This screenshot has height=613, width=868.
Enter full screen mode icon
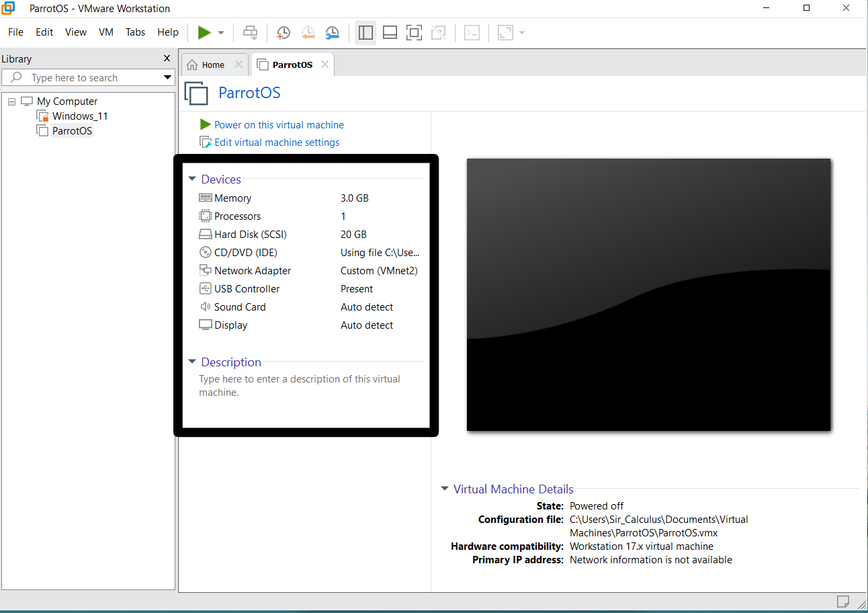pyautogui.click(x=414, y=32)
